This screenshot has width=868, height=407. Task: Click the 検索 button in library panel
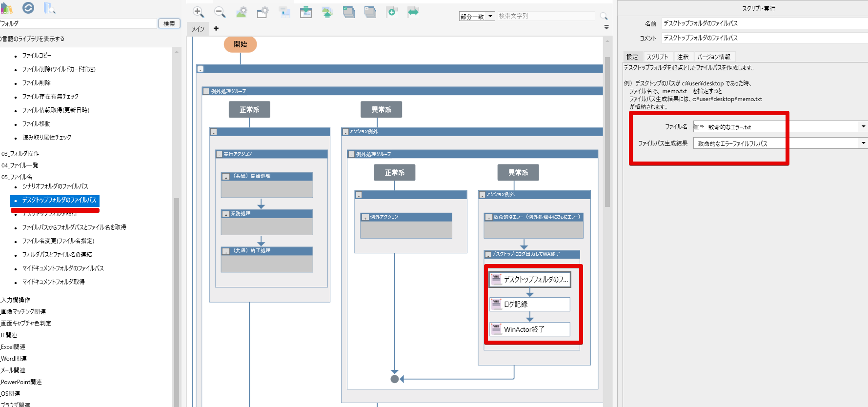(169, 23)
